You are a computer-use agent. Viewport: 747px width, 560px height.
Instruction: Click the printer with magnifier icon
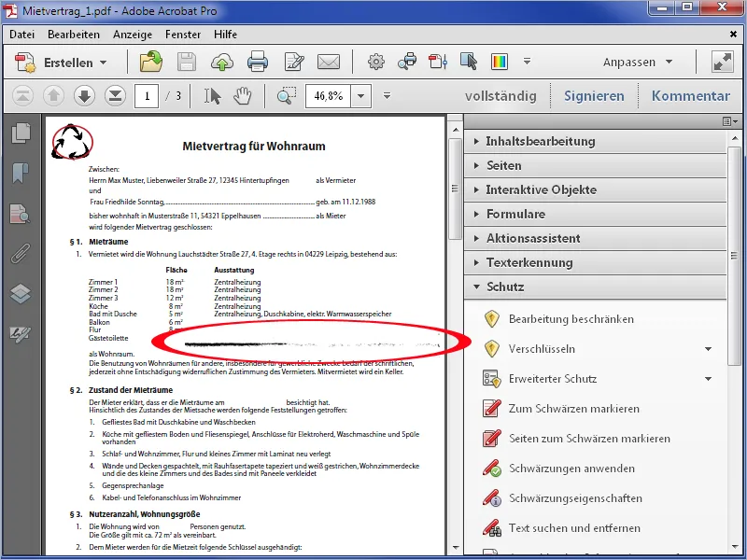(x=407, y=62)
